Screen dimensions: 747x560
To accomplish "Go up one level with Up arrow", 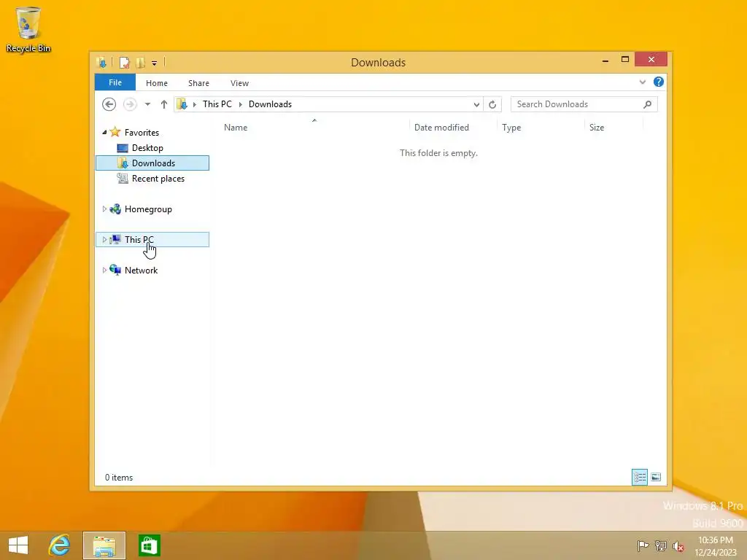I will point(164,104).
